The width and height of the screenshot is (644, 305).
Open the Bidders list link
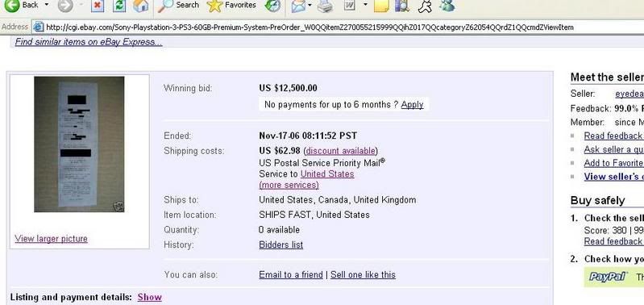281,244
